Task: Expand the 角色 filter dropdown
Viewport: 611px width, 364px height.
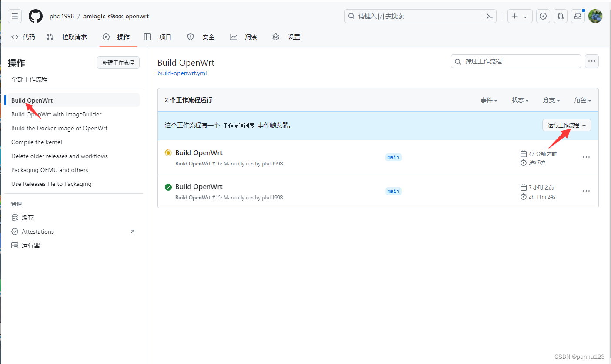Action: 583,100
